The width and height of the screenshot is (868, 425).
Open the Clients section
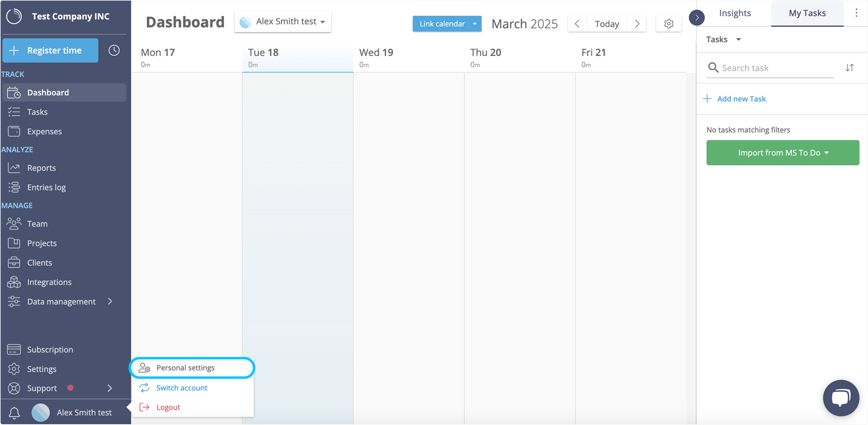point(40,262)
